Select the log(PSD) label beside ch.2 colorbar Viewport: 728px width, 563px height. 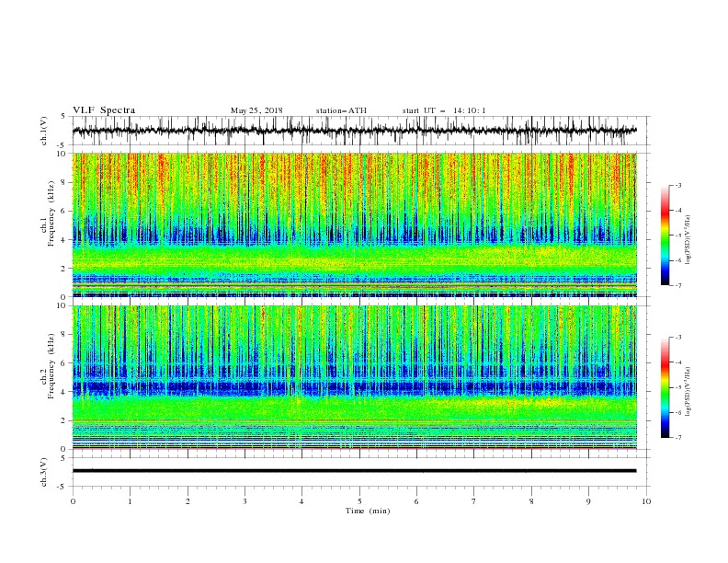(x=688, y=391)
